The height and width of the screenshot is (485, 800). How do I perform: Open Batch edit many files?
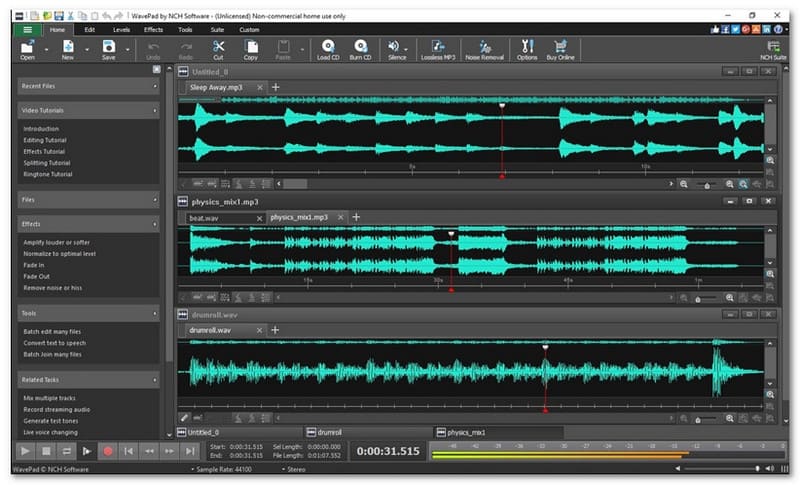pos(52,331)
